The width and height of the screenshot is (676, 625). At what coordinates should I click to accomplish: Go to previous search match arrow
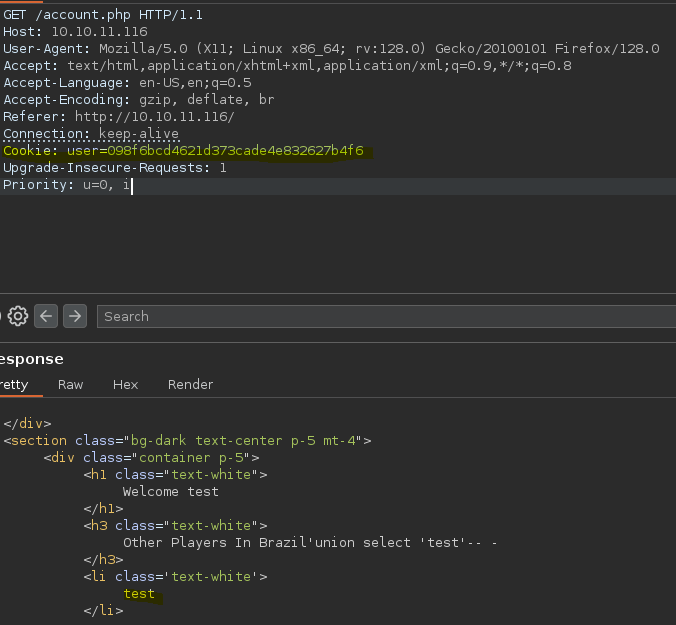pos(46,316)
